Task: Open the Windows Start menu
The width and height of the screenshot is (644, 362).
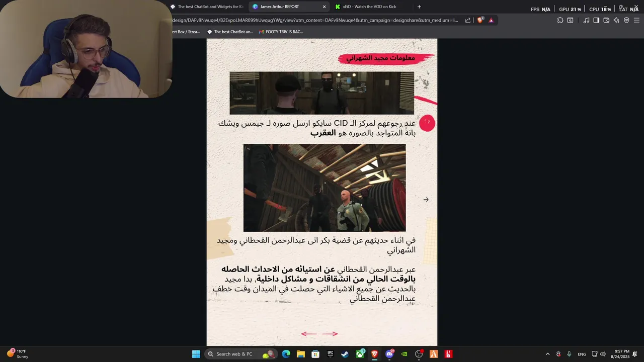Action: point(196,354)
